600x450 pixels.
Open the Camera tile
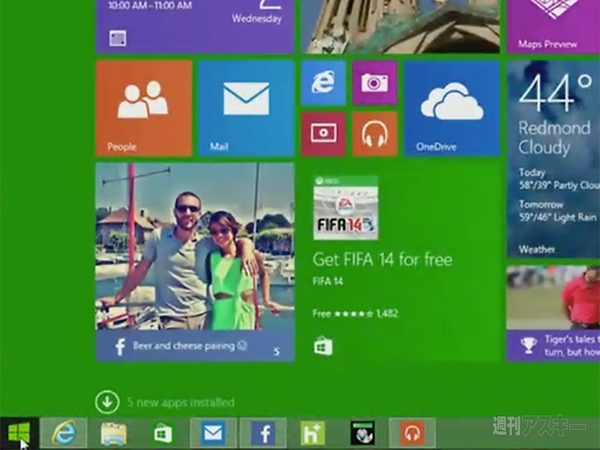[375, 83]
